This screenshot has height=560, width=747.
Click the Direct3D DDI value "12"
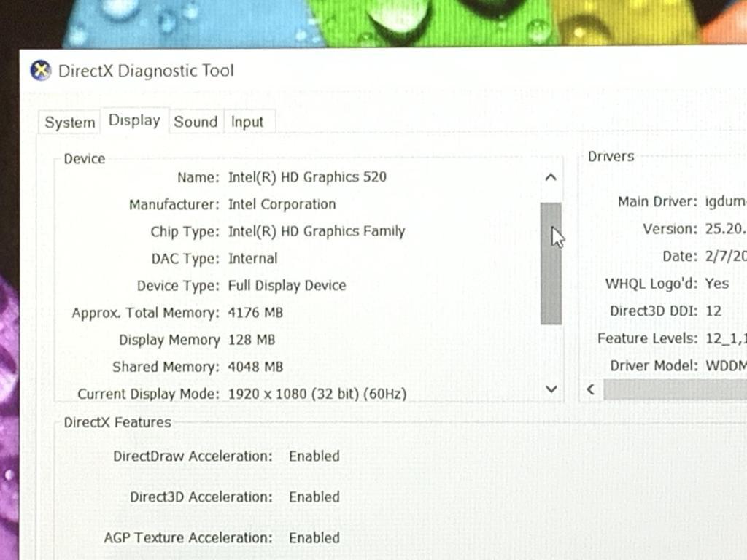713,311
